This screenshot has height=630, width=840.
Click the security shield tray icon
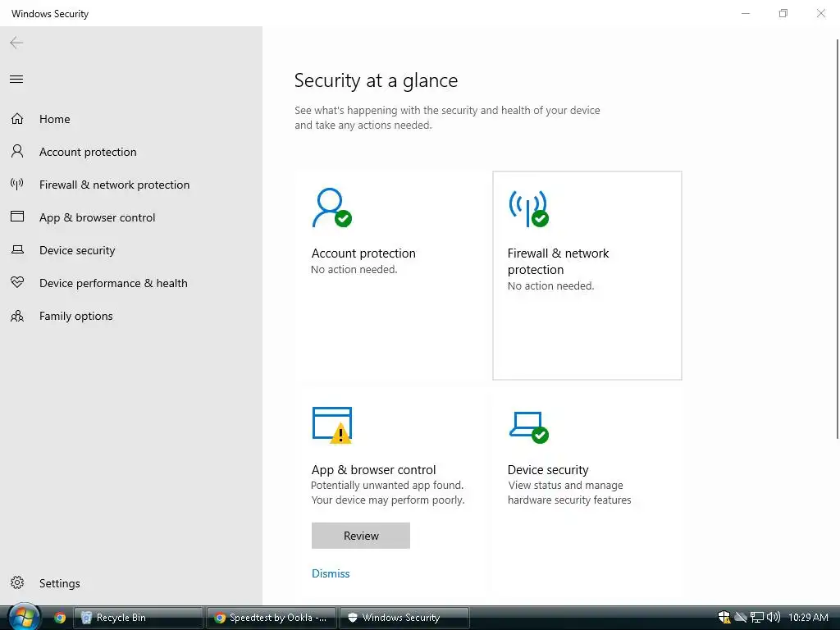point(724,617)
